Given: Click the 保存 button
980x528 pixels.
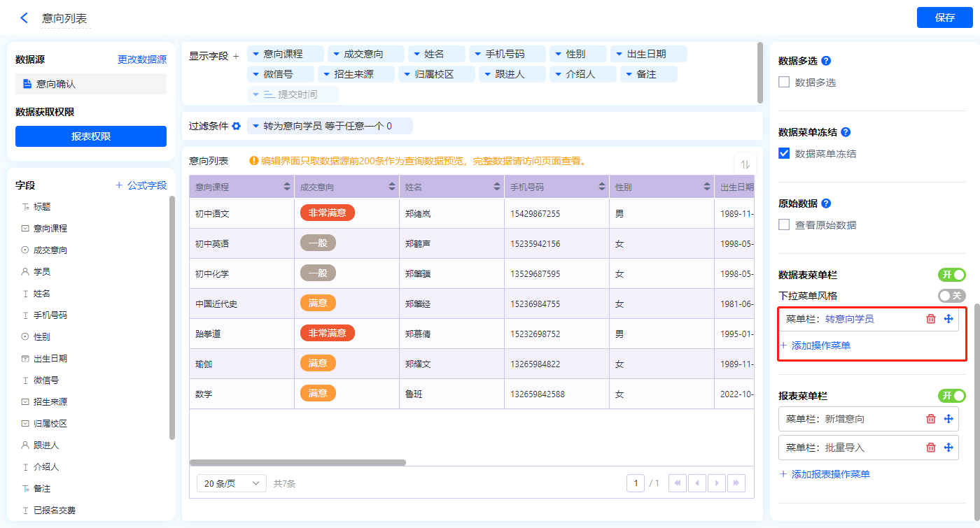Looking at the screenshot, I should pyautogui.click(x=944, y=17).
